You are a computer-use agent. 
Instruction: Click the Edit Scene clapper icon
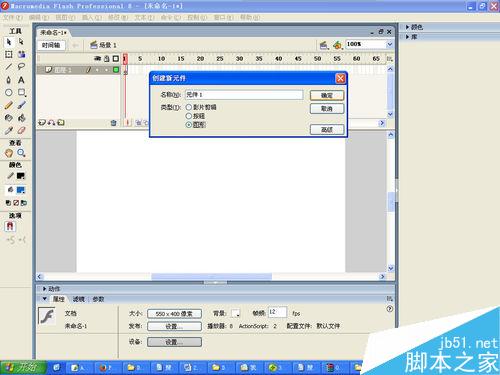point(324,45)
